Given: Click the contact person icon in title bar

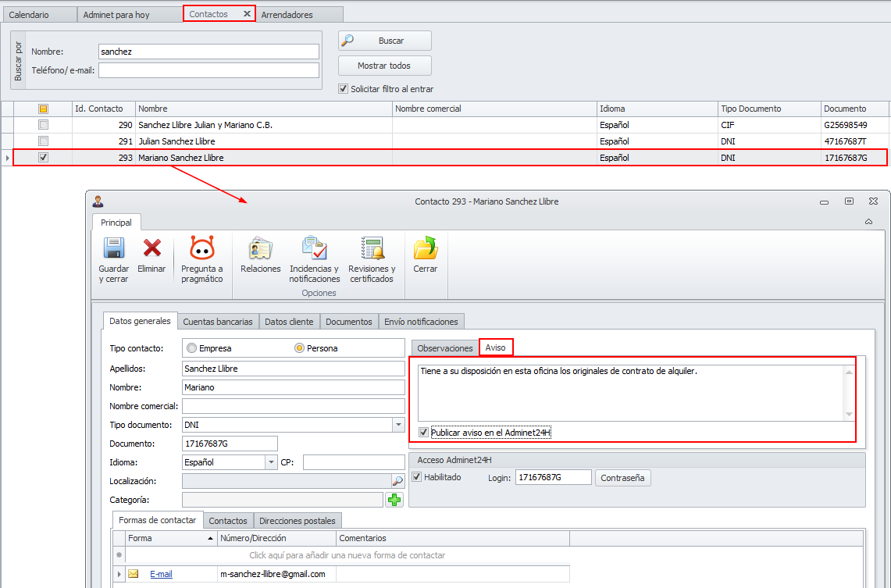Looking at the screenshot, I should (98, 201).
